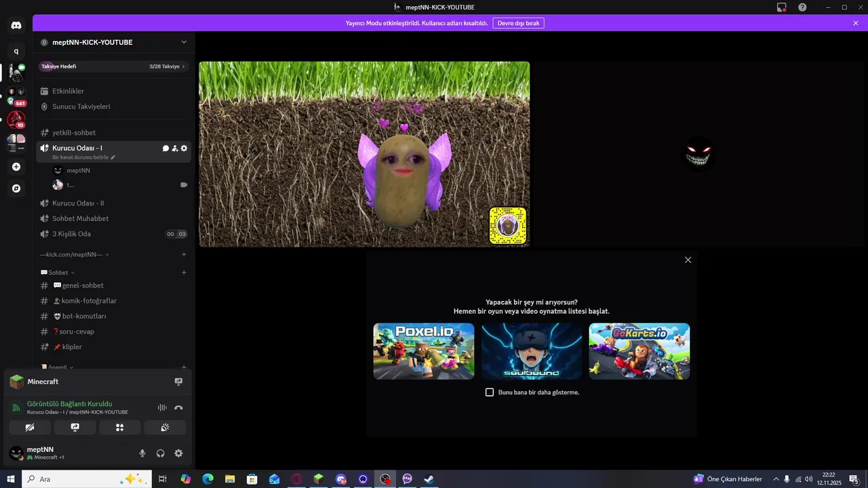Invite people to Kurucu Odası - I
The image size is (868, 488).
(x=175, y=148)
